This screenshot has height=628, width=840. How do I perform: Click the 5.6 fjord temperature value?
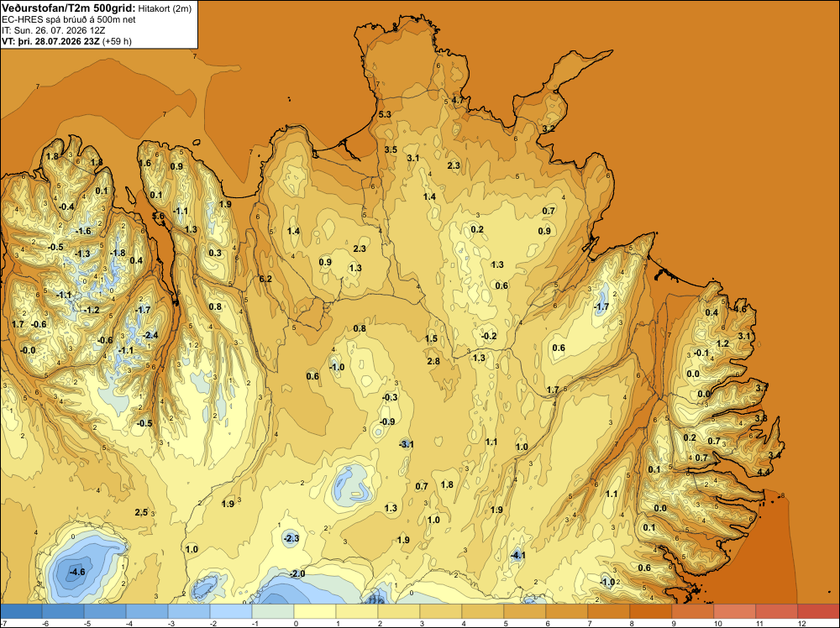coord(159,216)
